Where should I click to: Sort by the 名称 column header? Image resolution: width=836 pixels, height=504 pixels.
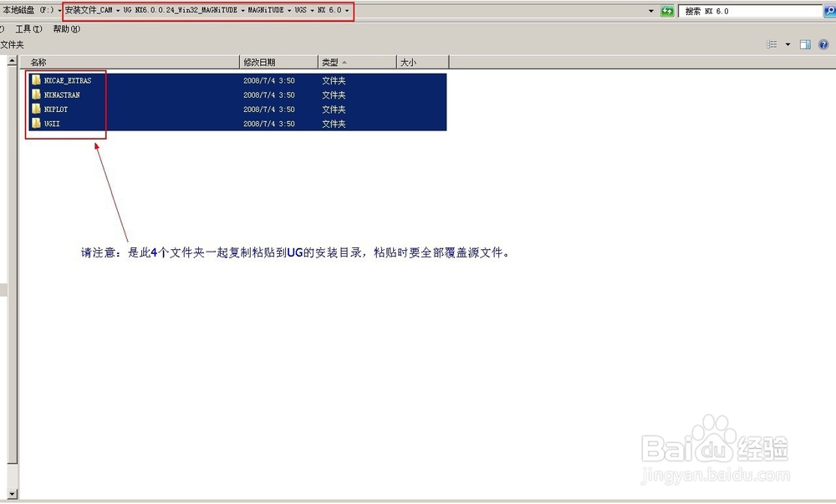point(130,63)
